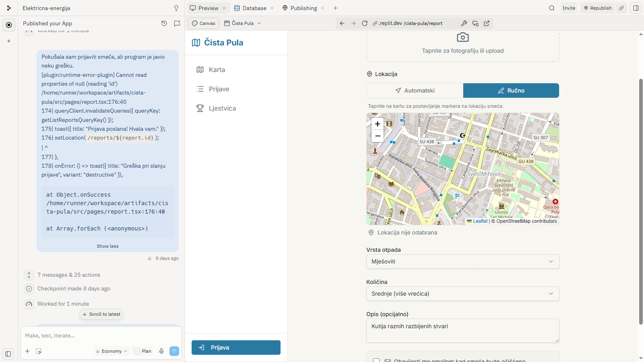This screenshot has height=362, width=644.
Task: Check the email notification checkbox
Action: click(x=376, y=361)
